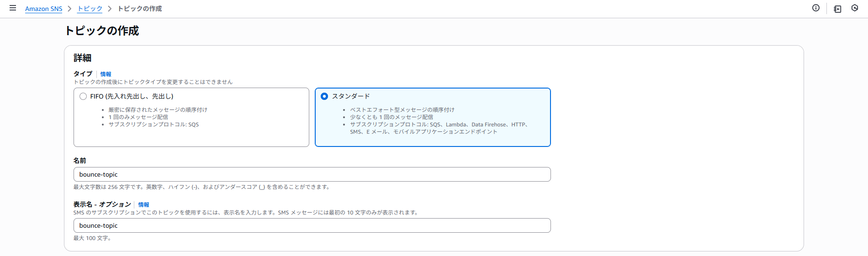Viewport: 868px width, 256px height.
Task: Select the スタンダード radio button
Action: 324,96
